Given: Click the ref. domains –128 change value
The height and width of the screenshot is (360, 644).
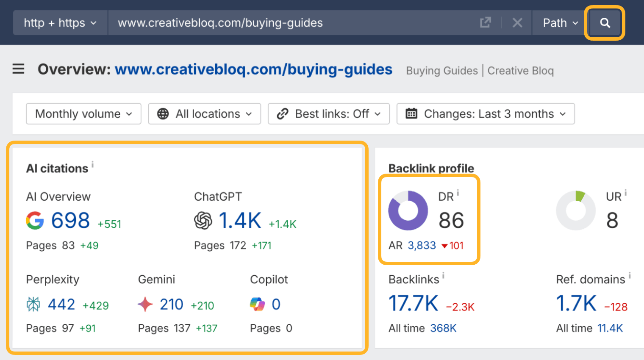Looking at the screenshot, I should coord(616,307).
